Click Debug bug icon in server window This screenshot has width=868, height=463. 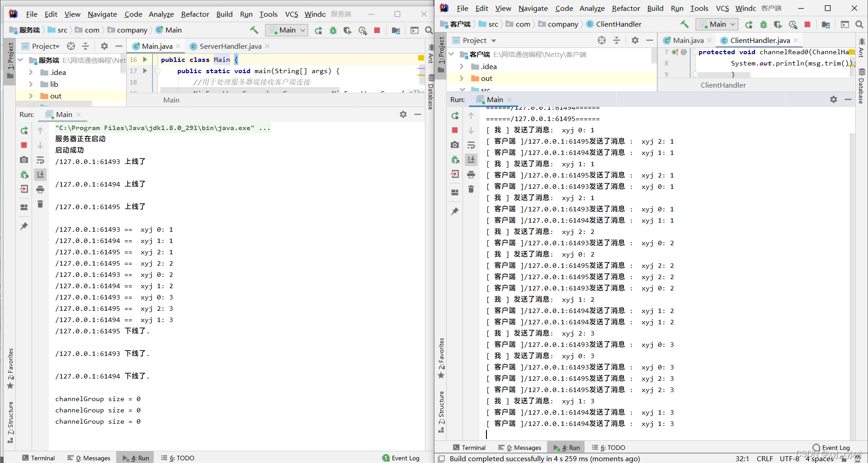[x=333, y=30]
